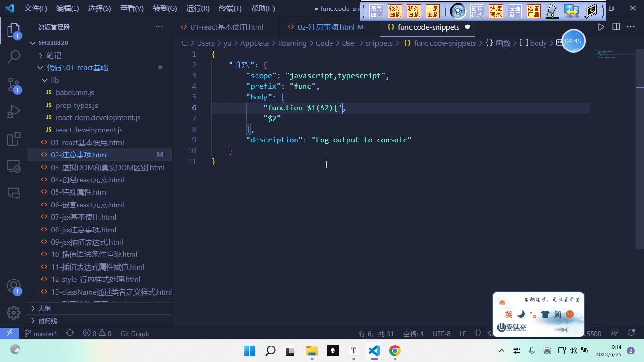Click the 完美画质 quality button
Image resolution: width=644 pixels, height=362 pixels.
(x=376, y=11)
